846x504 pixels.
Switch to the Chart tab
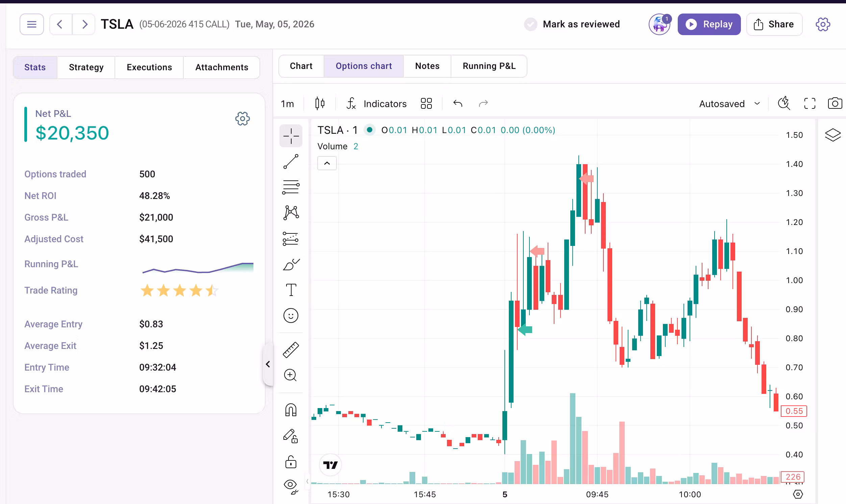coord(301,66)
